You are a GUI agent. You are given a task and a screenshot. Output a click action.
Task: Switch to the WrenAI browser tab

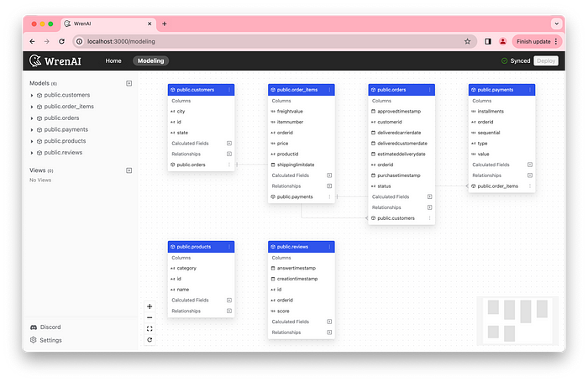(108, 24)
